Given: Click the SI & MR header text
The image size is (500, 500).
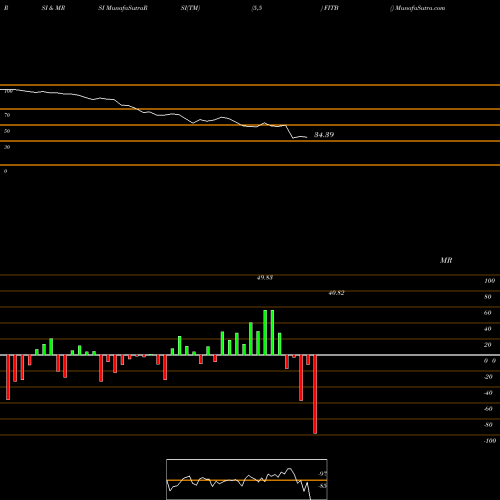Looking at the screenshot, I should tap(53, 8).
